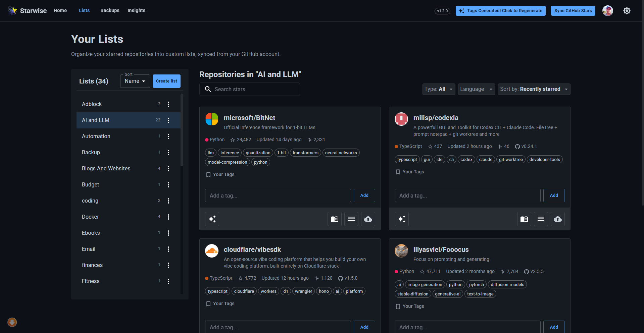Viewport: 644px width, 333px height.
Task: Open kebab menu for coding list
Action: coord(168,201)
